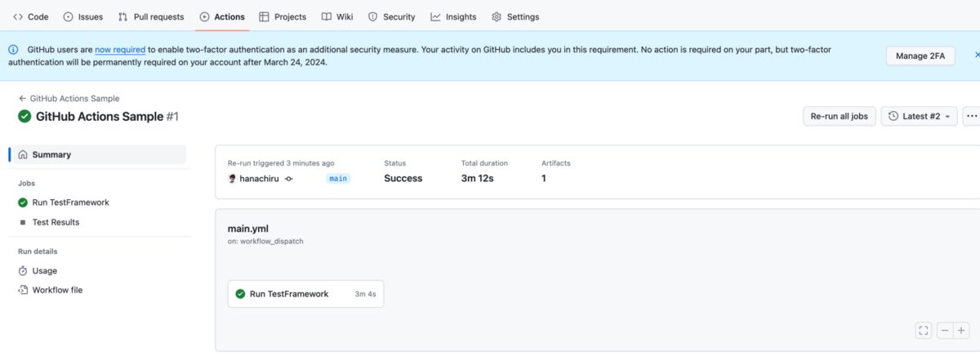The height and width of the screenshot is (356, 980).
Task: Select Summary in the sidebar
Action: (98, 154)
